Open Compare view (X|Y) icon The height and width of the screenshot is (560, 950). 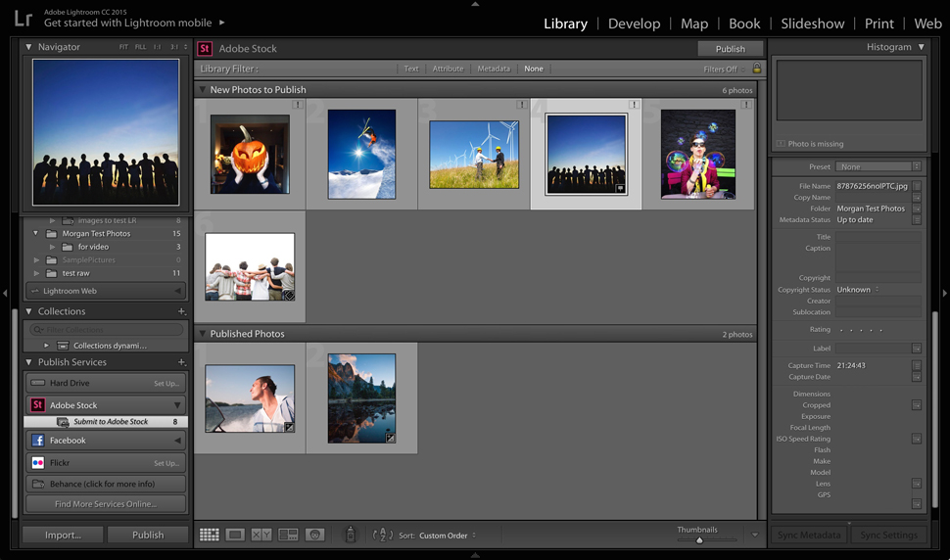pos(261,535)
